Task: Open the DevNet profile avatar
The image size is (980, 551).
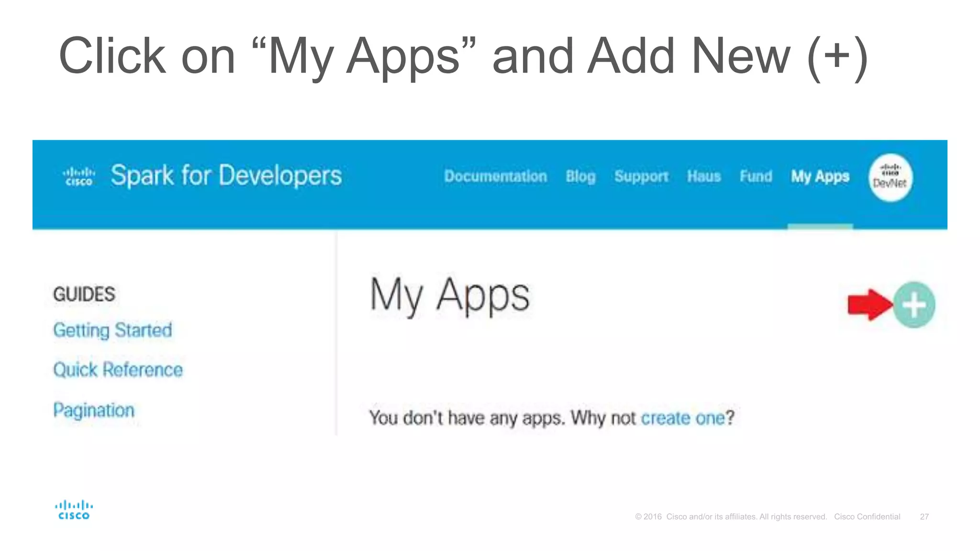Action: (890, 178)
